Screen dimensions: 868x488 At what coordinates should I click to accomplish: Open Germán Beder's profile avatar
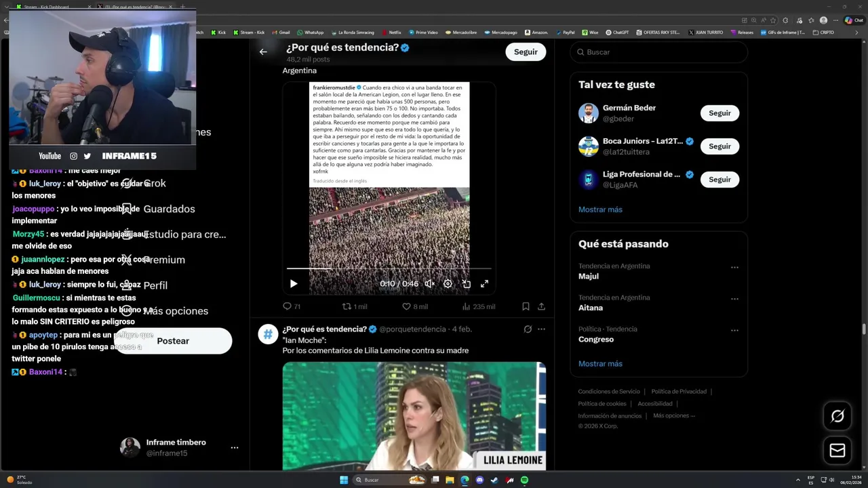588,113
